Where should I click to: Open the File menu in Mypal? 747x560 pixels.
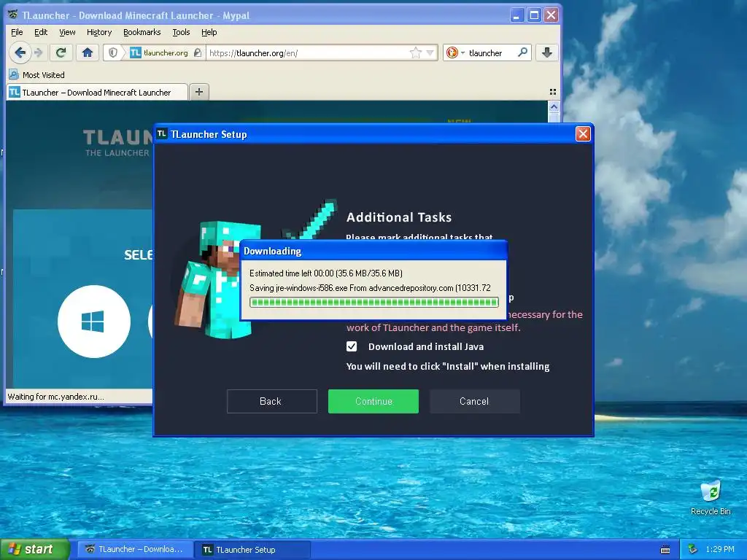[17, 32]
